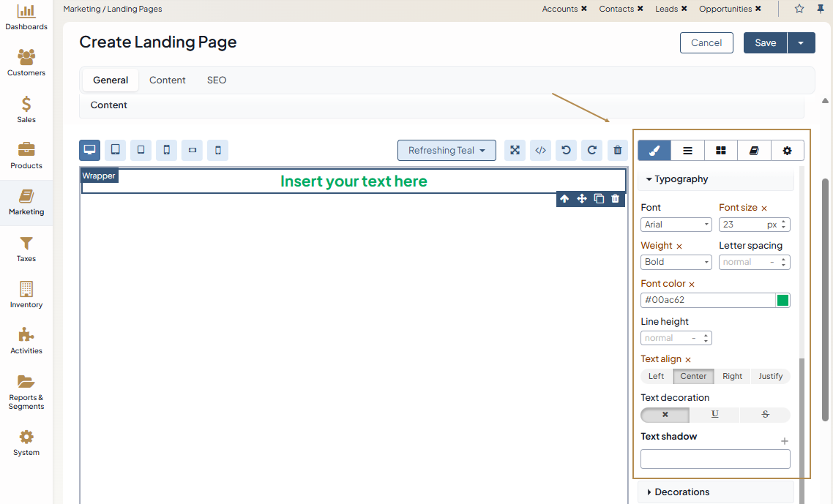
Task: Toggle underline text decoration
Action: [715, 415]
